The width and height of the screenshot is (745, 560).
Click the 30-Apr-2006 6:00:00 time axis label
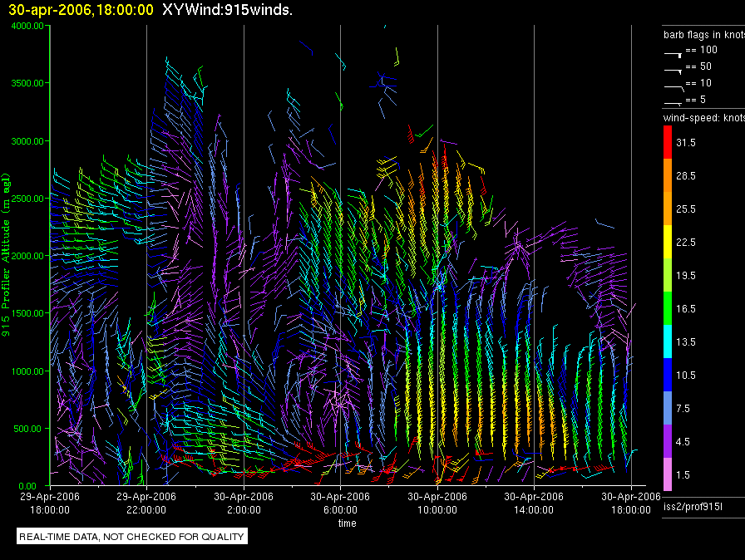click(341, 504)
